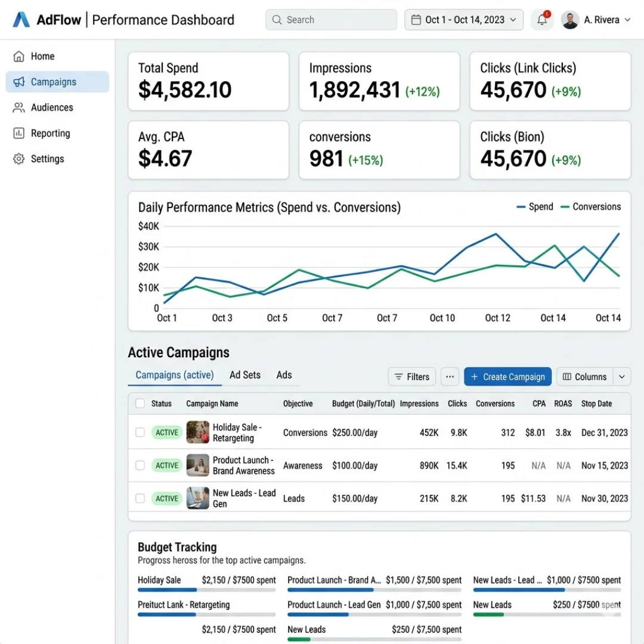Viewport: 644px width, 644px height.
Task: Open Reporting in the sidebar
Action: coord(57,133)
